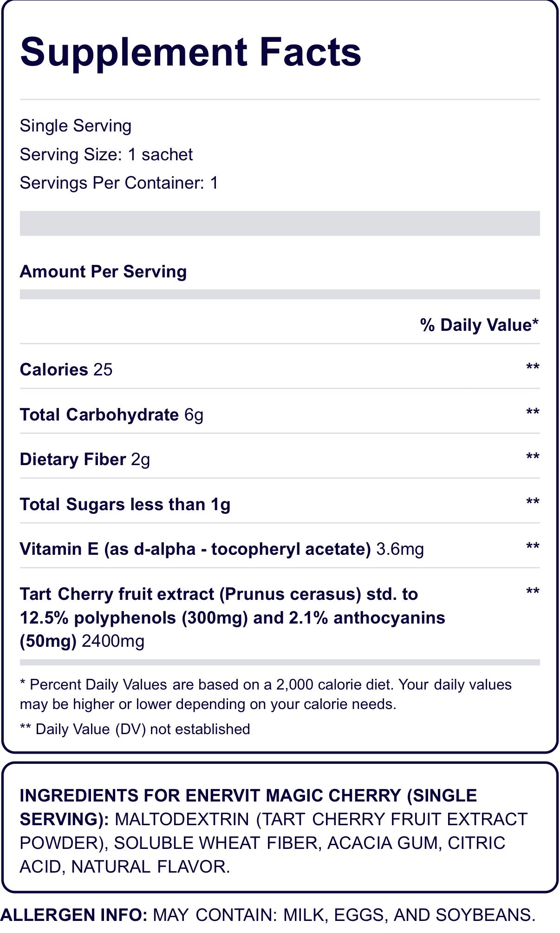Click the ALLERGEN INFO line
The width and height of the screenshot is (560, 933).
[268, 915]
